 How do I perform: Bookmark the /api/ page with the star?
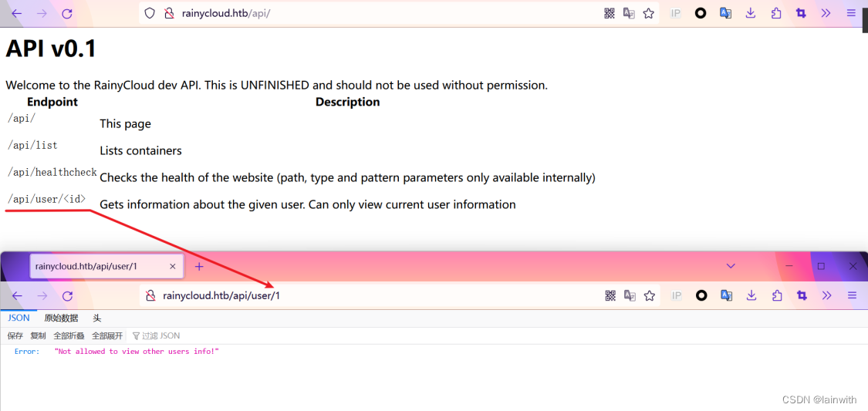(x=649, y=14)
